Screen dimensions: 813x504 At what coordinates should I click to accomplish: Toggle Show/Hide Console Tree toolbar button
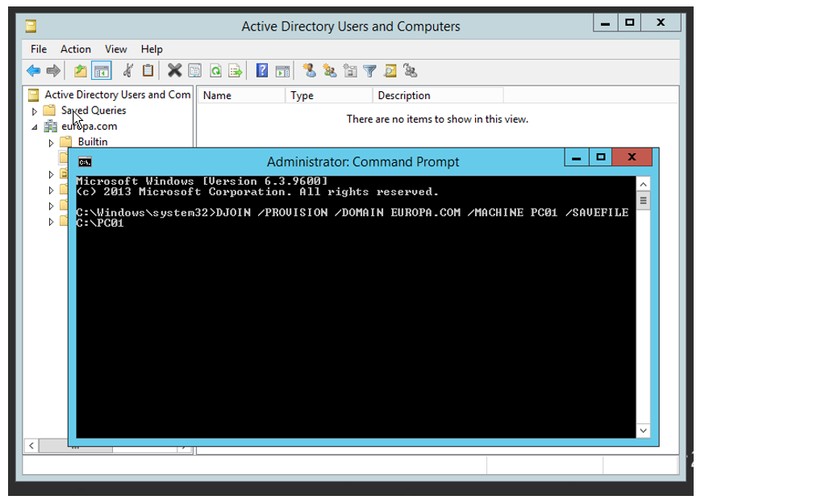(101, 70)
